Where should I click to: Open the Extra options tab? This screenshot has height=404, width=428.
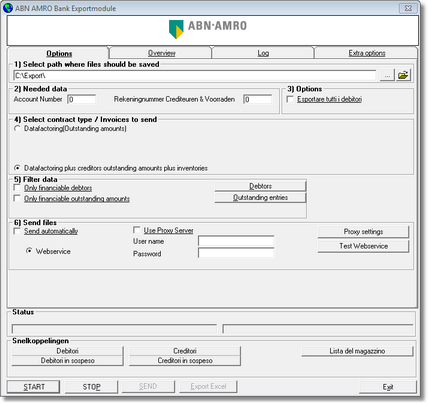click(367, 53)
